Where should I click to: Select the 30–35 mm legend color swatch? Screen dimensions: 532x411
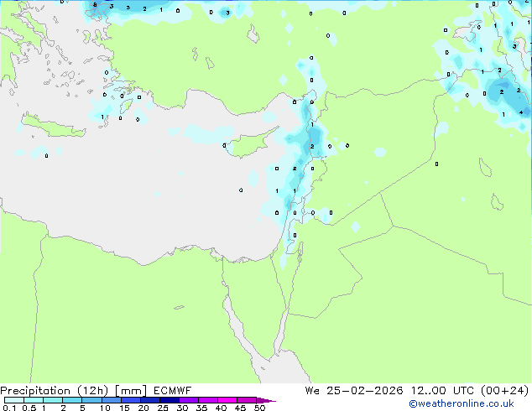click(188, 400)
